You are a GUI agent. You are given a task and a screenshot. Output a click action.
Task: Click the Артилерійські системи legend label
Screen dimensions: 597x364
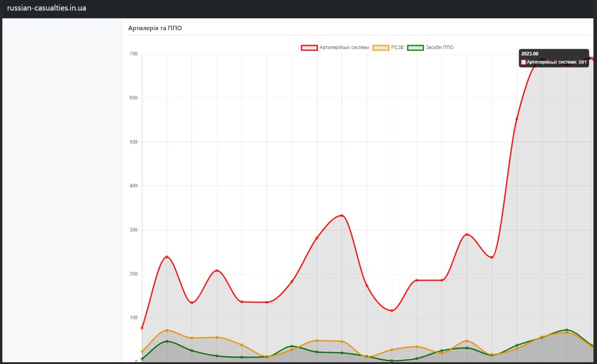(344, 47)
